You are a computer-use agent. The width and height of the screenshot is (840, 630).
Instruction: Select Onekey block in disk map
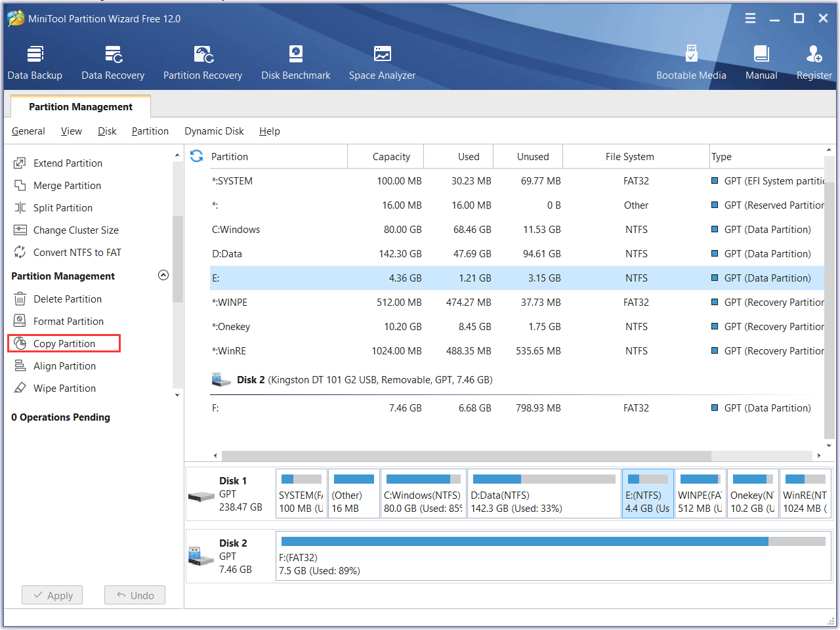pos(753,493)
